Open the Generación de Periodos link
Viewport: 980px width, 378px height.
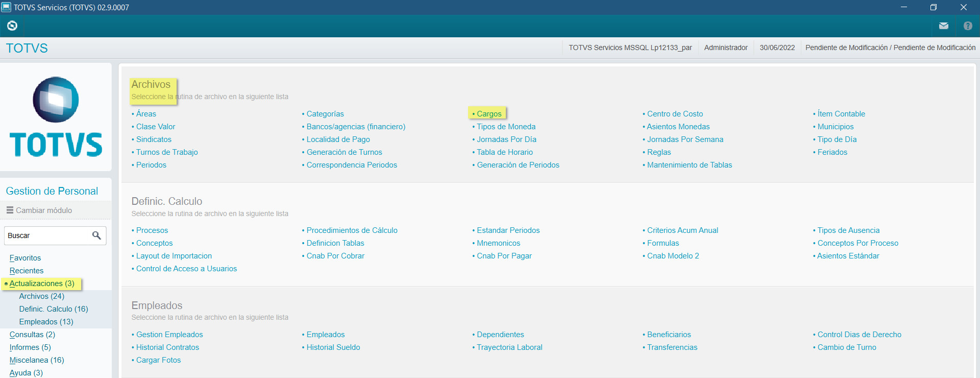(x=518, y=165)
